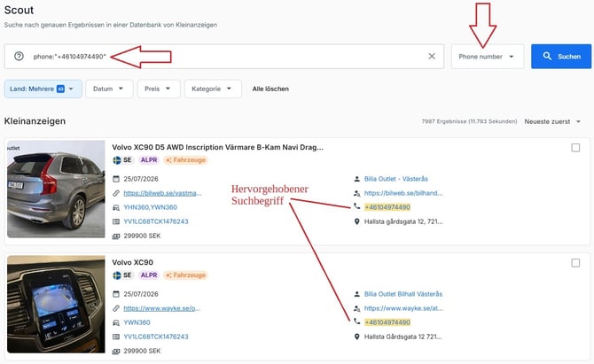
Task: Click highlighted phone +46104974490 in first listing
Action: pos(387,207)
